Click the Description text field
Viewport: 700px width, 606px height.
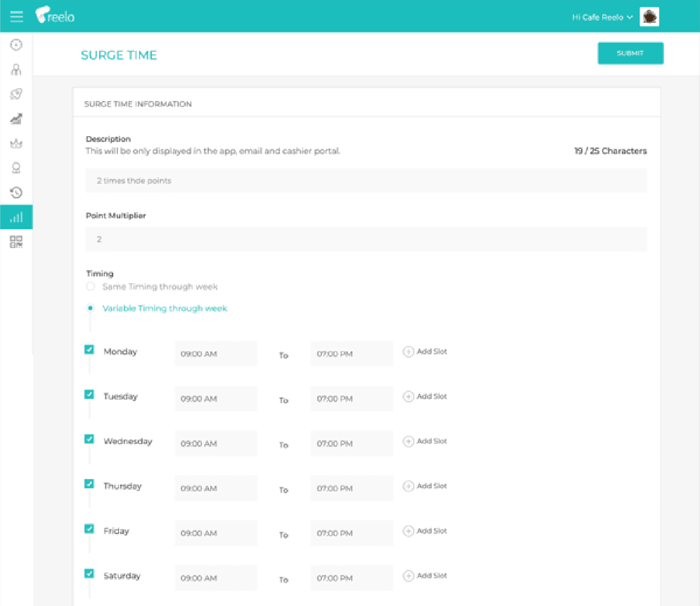[366, 180]
